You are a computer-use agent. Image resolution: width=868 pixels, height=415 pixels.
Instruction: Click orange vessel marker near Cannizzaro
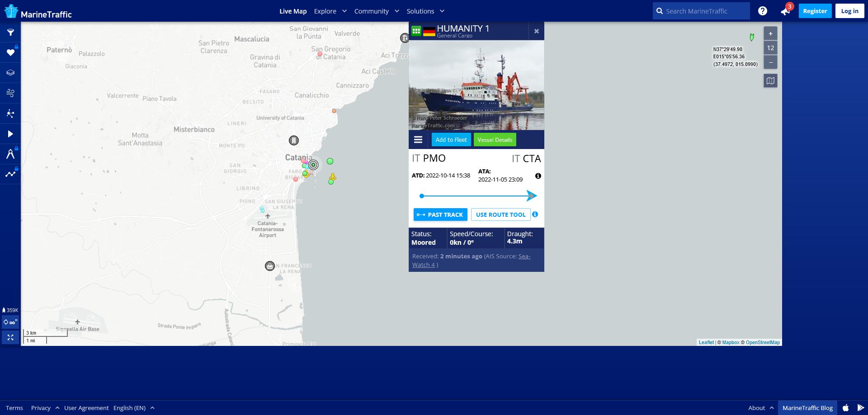pos(334,111)
